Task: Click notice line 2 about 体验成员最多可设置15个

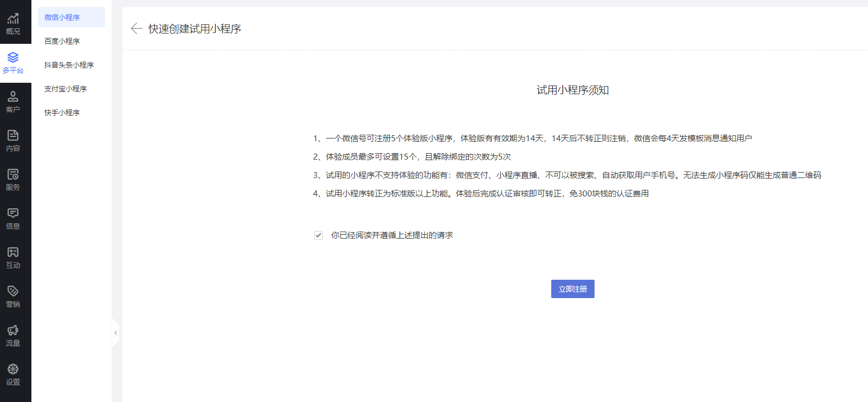Action: pyautogui.click(x=412, y=157)
